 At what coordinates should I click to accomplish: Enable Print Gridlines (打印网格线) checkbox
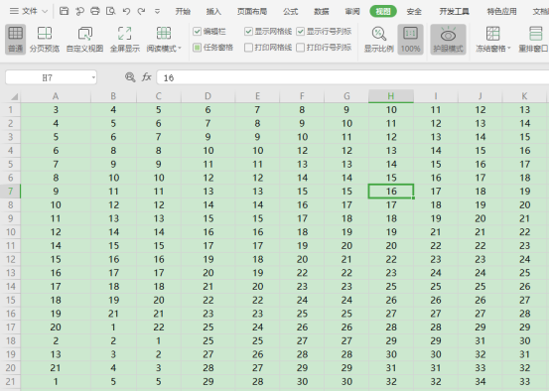pyautogui.click(x=248, y=48)
